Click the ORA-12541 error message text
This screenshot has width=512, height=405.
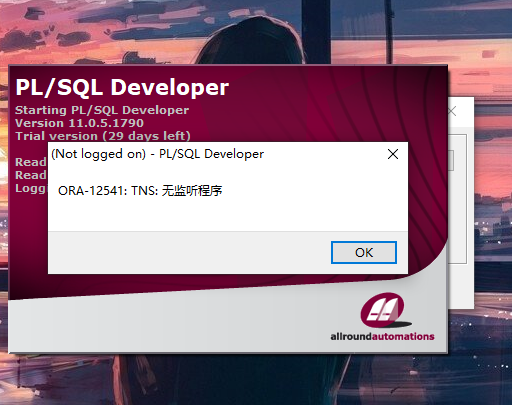(140, 191)
